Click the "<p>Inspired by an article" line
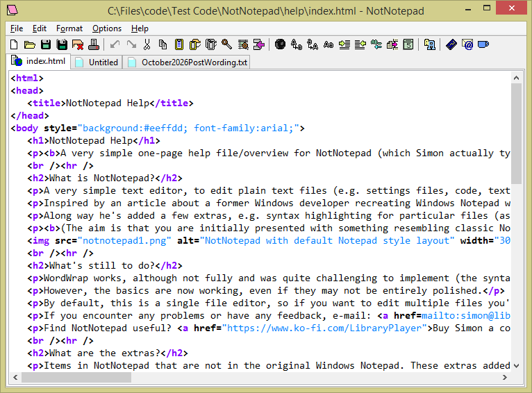The image size is (532, 393). pos(269,203)
